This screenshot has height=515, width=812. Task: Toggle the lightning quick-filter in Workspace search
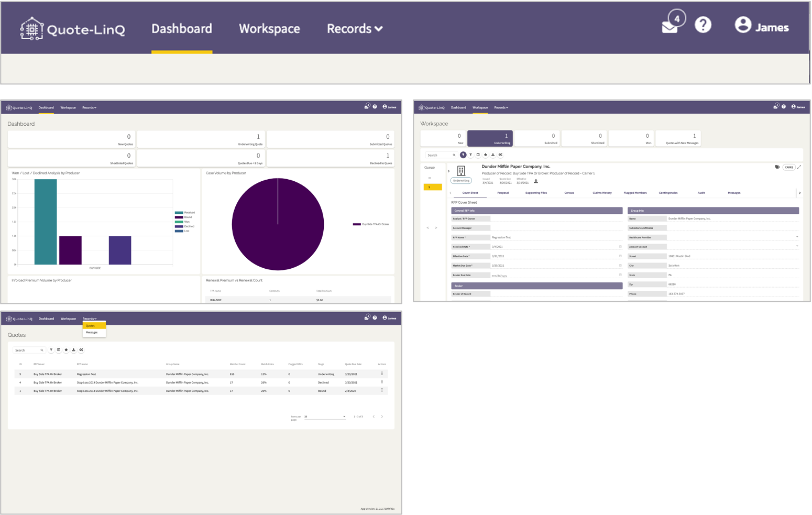[x=463, y=155]
